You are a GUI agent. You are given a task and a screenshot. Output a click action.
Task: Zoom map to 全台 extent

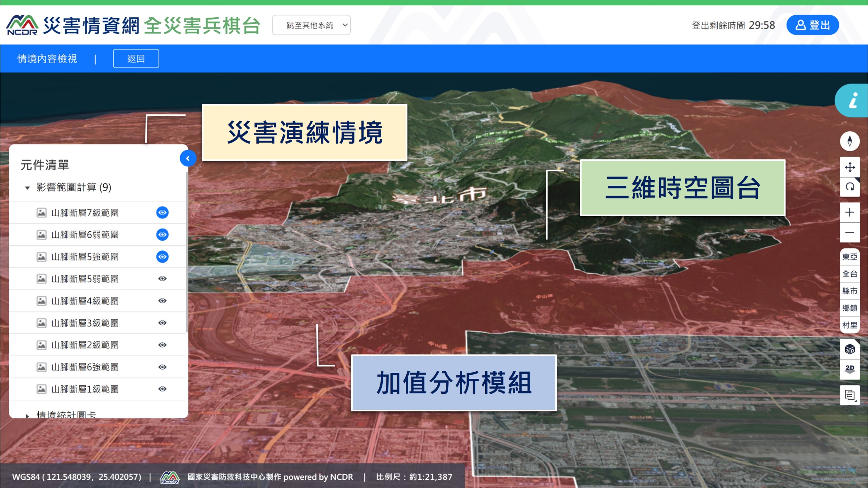point(850,274)
